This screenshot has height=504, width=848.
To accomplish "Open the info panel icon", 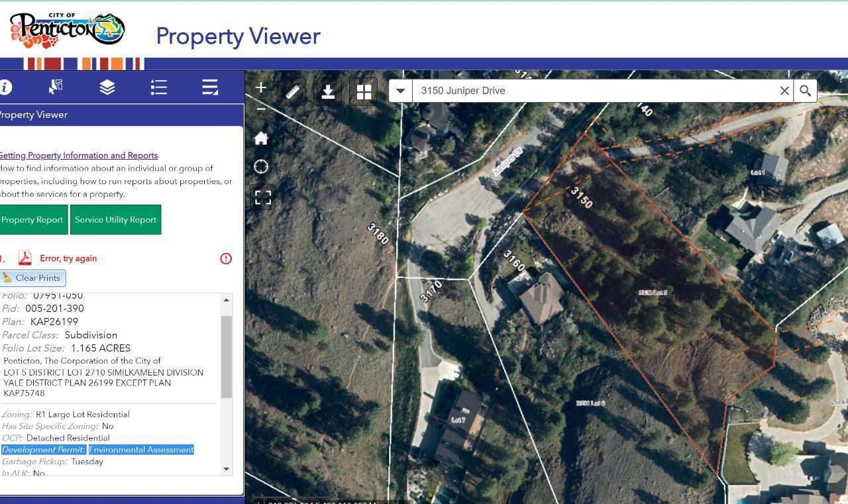I will pos(5,87).
